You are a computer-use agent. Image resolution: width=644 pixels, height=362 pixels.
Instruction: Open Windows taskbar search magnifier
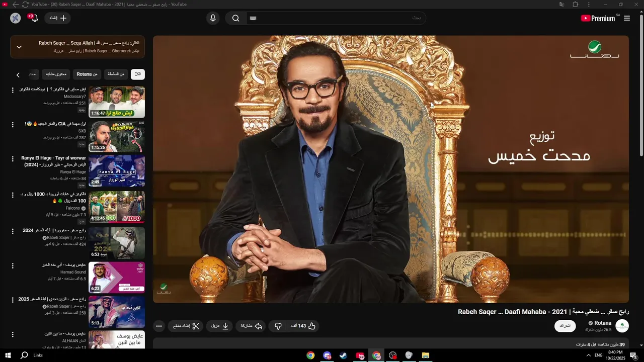(x=24, y=355)
